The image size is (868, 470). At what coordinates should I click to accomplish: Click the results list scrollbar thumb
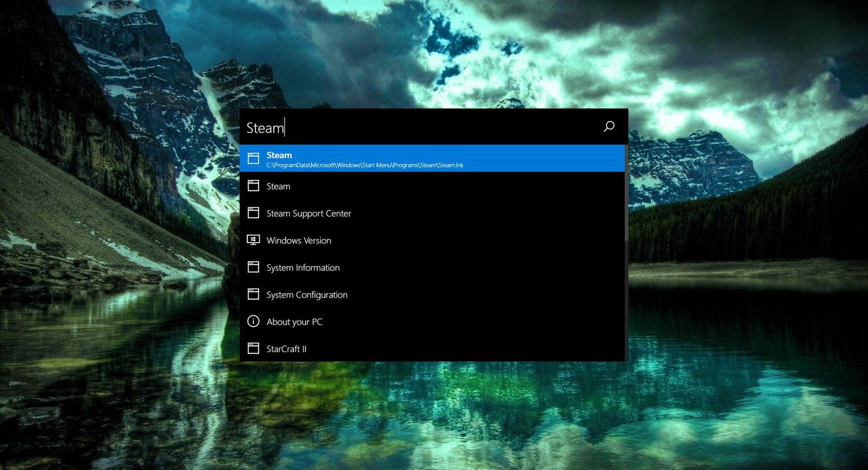point(626,193)
